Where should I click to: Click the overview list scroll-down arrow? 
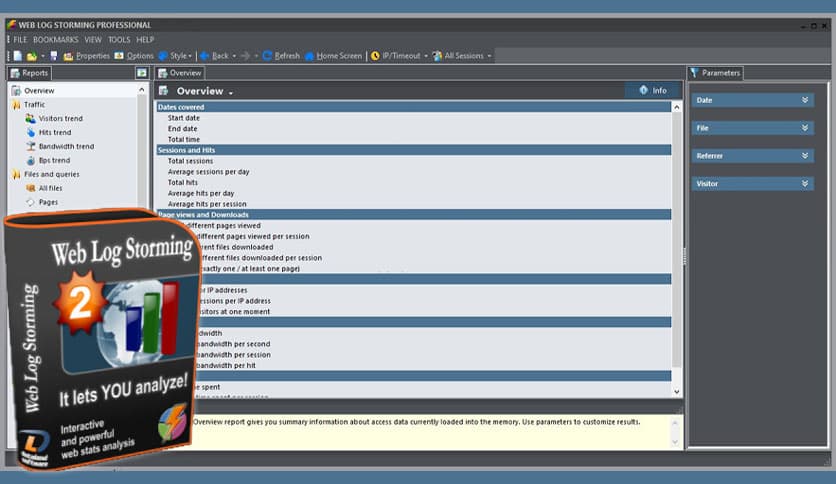coord(677,392)
